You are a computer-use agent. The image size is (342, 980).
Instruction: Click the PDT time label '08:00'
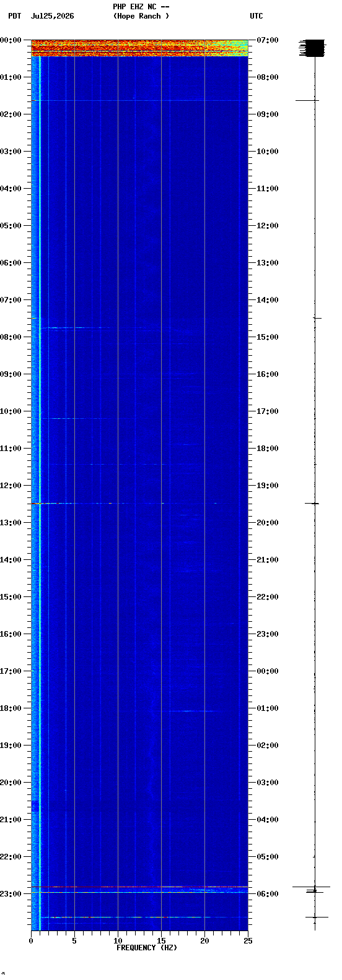(x=11, y=337)
